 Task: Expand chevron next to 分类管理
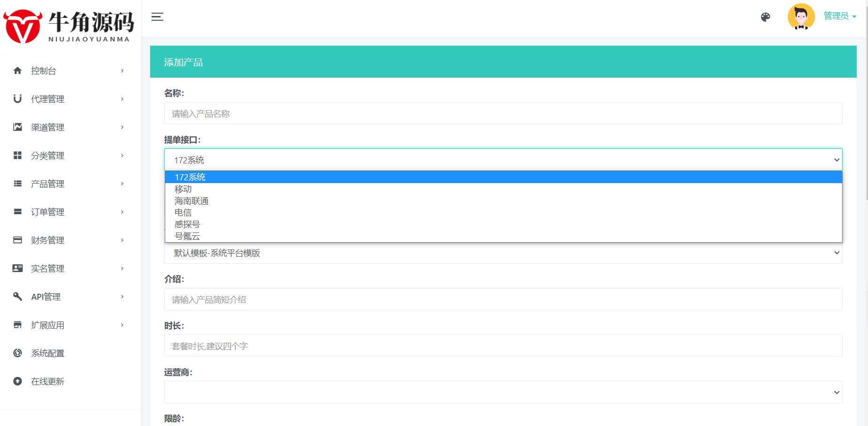(122, 155)
